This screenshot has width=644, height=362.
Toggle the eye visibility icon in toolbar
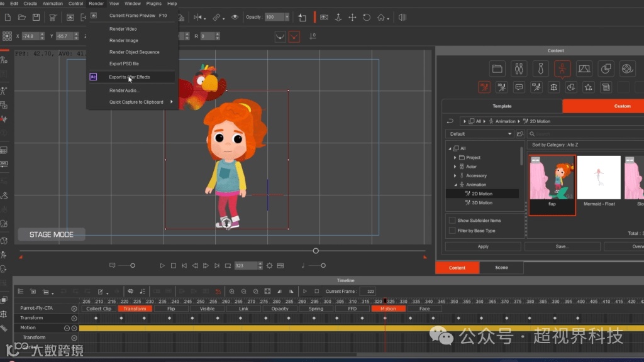pos(235,17)
